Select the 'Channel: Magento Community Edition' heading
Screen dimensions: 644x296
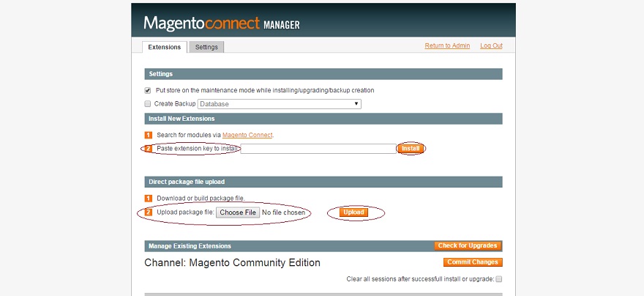click(233, 263)
